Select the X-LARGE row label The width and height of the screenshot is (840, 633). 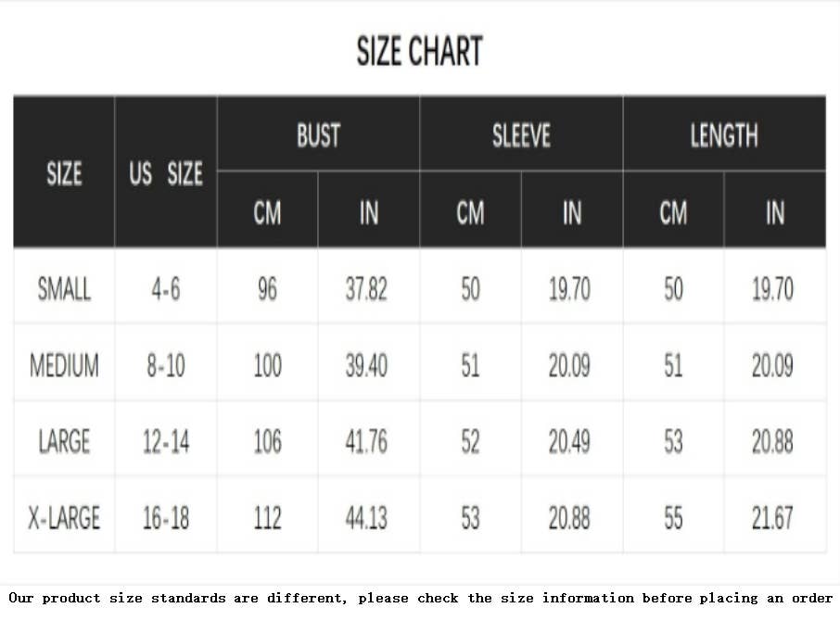[64, 517]
